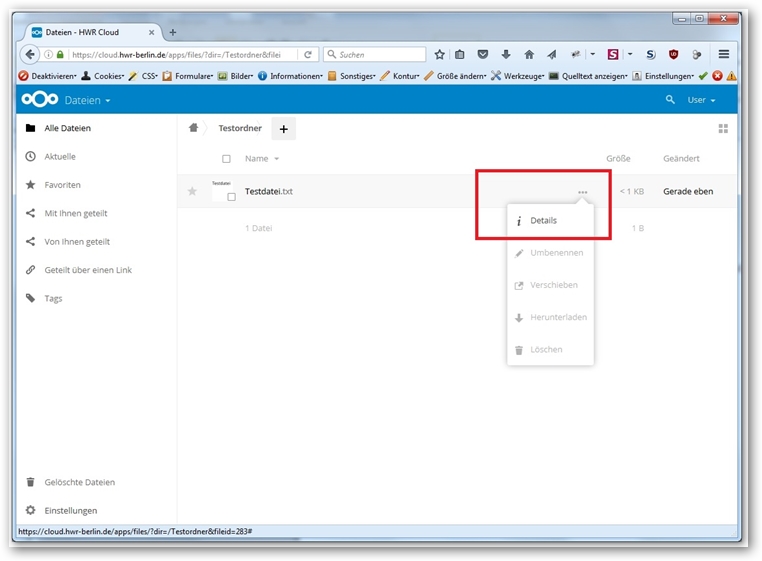The height and width of the screenshot is (561, 762).
Task: Click the green checkmark toolbar icon
Action: [703, 76]
